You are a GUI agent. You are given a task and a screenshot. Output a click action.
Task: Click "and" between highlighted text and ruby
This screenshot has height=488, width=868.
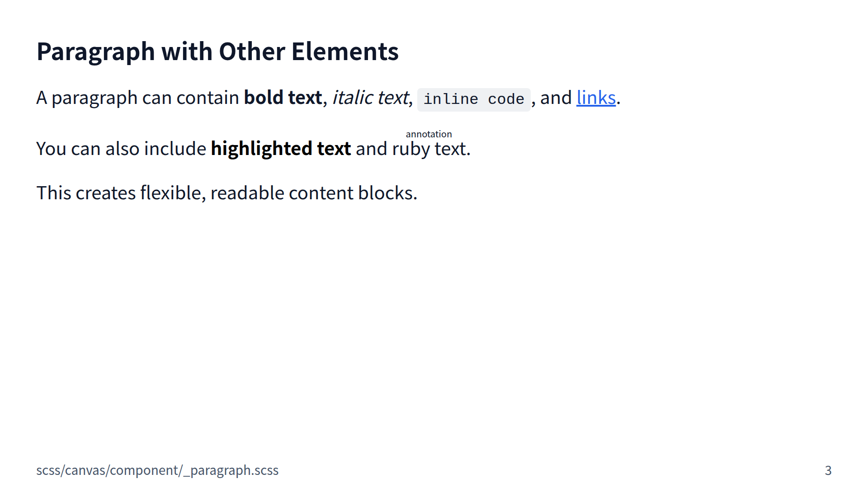pyautogui.click(x=371, y=149)
